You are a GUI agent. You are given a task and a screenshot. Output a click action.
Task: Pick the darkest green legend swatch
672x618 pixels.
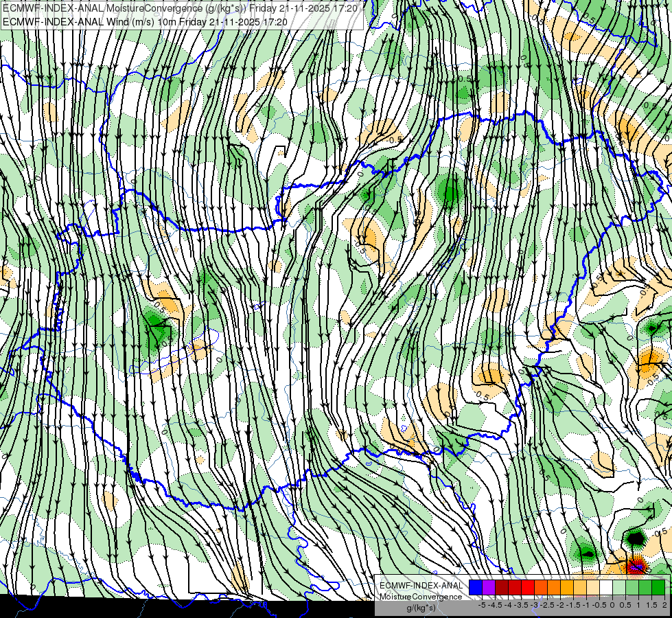658,588
